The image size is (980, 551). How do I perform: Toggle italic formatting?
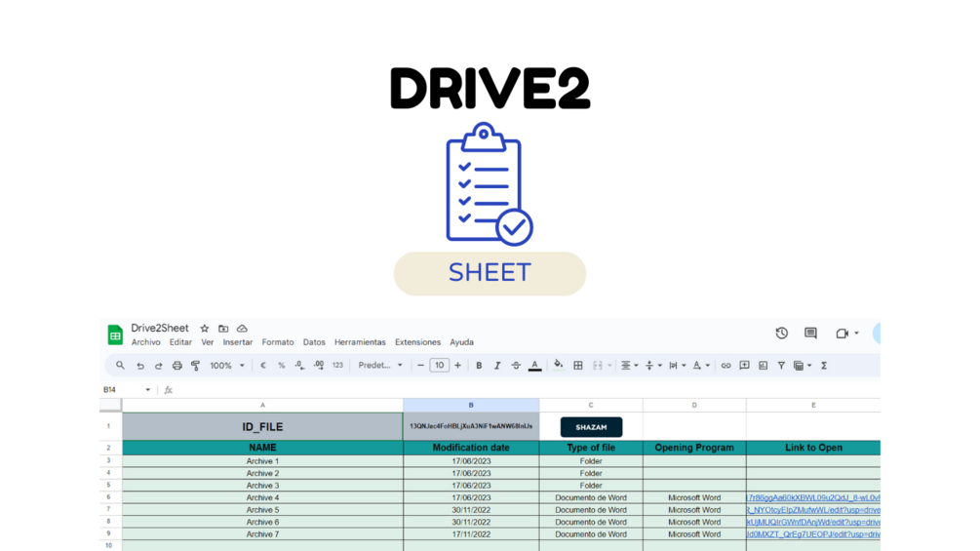coord(497,366)
